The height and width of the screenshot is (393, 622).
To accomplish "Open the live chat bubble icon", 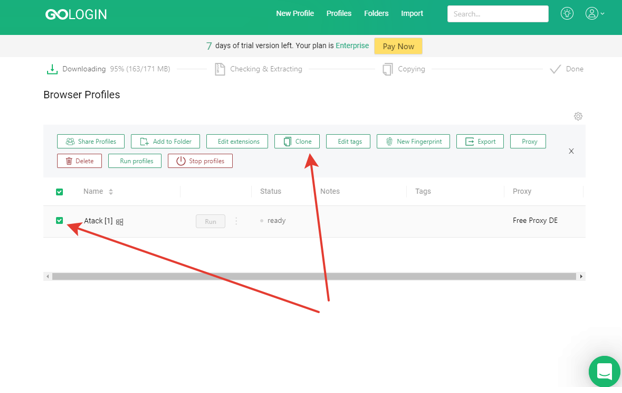I will (604, 372).
